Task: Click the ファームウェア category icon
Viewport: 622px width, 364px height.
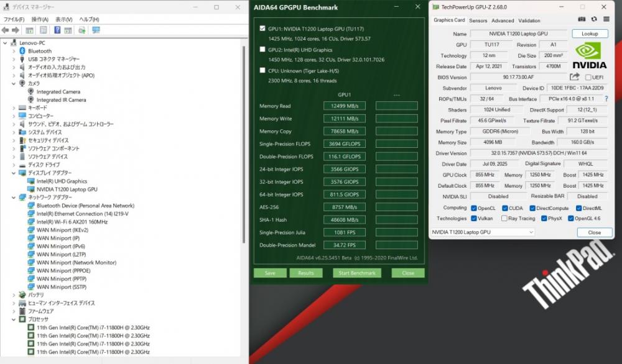Action: [22, 311]
